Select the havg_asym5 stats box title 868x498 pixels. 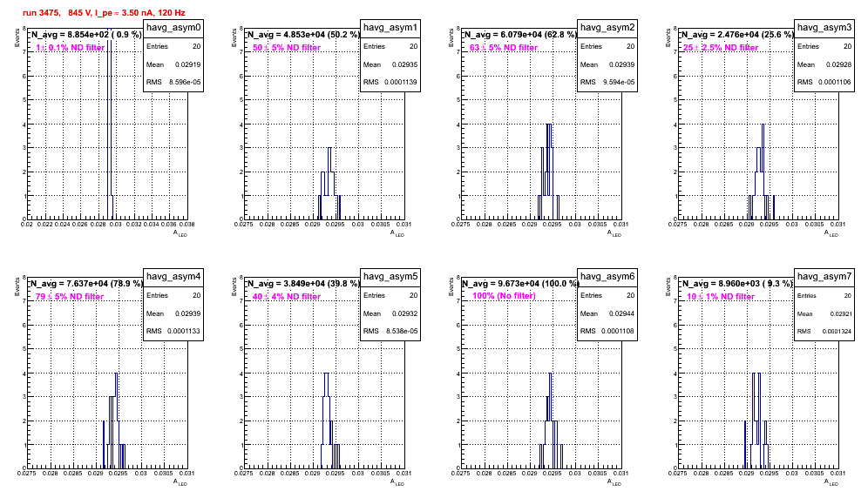390,277
